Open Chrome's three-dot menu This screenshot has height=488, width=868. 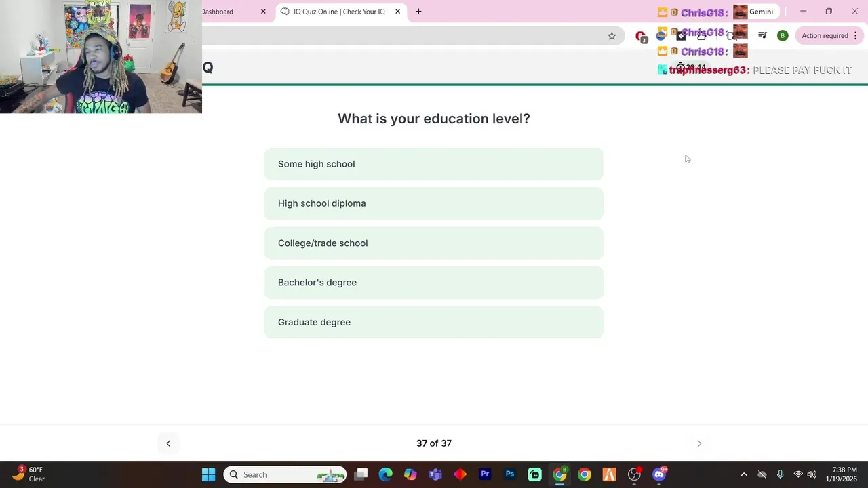coord(856,35)
